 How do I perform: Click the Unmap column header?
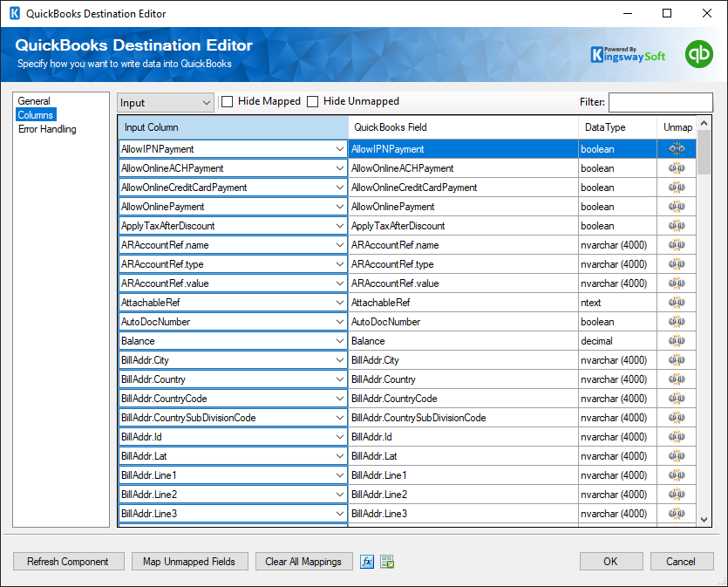(x=677, y=127)
